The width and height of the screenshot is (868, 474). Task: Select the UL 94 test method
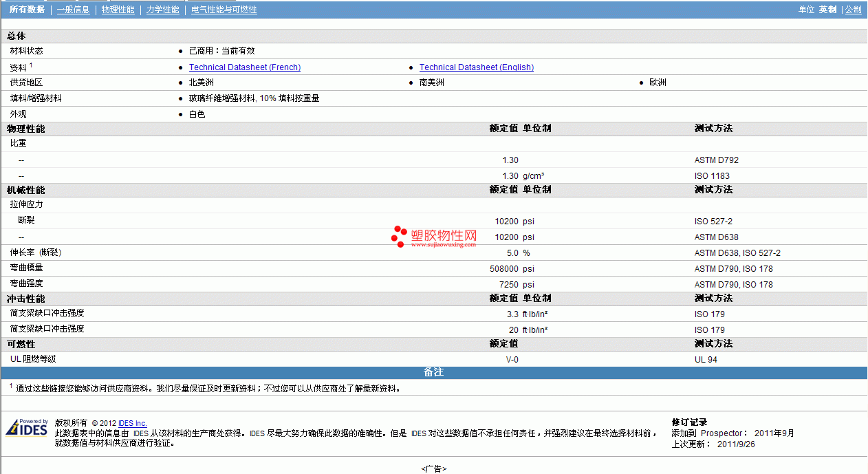point(706,360)
